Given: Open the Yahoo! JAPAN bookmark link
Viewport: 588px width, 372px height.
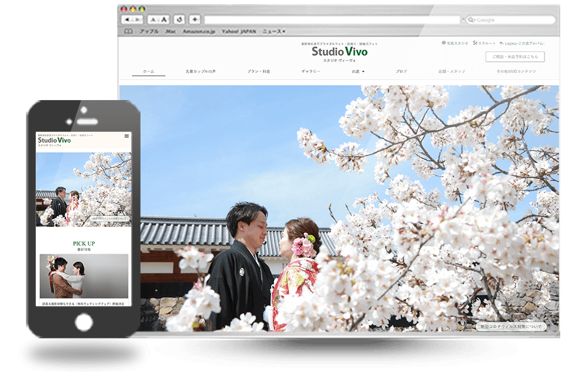Looking at the screenshot, I should [x=240, y=31].
